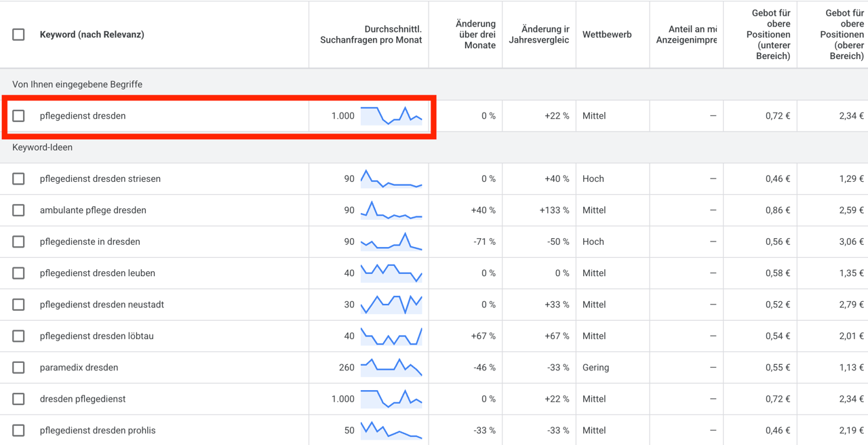Click the search volume '50' in the prohlis row
The width and height of the screenshot is (868, 445).
coord(349,430)
